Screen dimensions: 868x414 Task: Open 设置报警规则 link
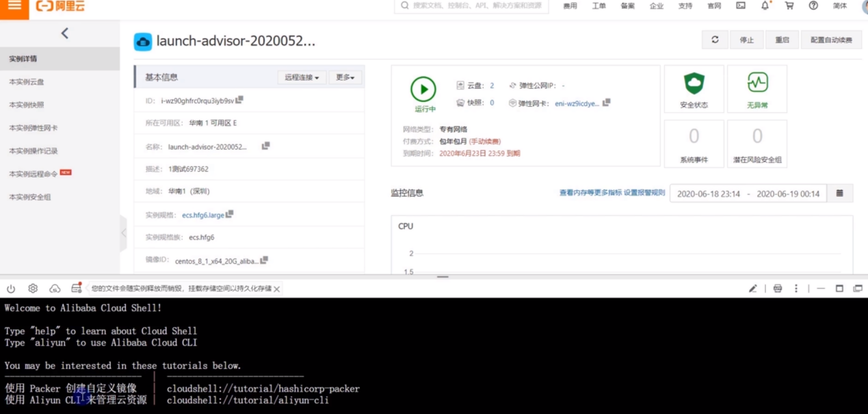point(646,192)
